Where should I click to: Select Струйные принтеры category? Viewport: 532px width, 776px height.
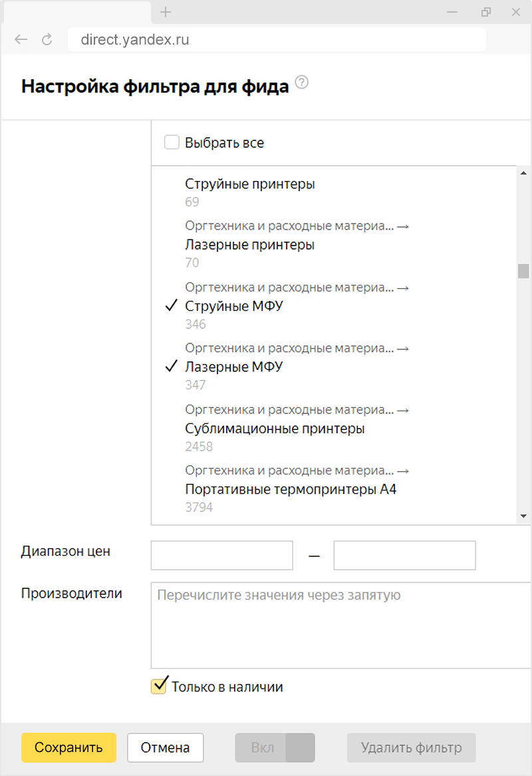click(249, 184)
